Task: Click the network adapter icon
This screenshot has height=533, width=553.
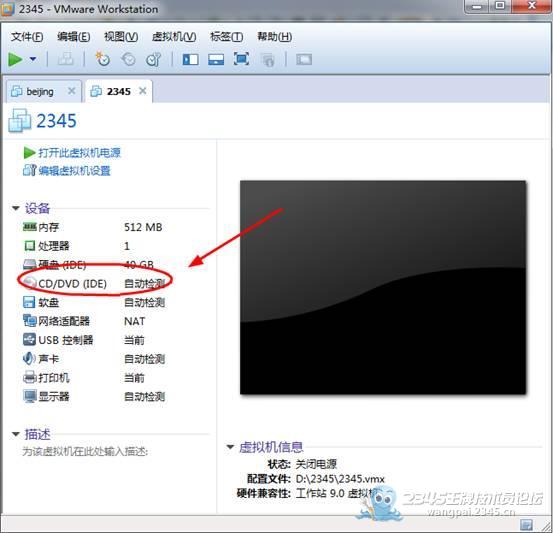Action: tap(29, 321)
